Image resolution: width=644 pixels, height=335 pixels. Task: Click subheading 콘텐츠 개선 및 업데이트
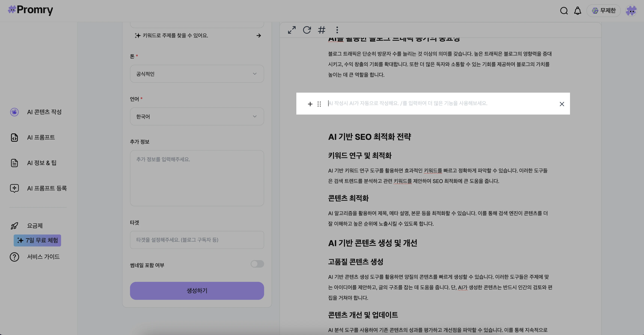coord(363,315)
